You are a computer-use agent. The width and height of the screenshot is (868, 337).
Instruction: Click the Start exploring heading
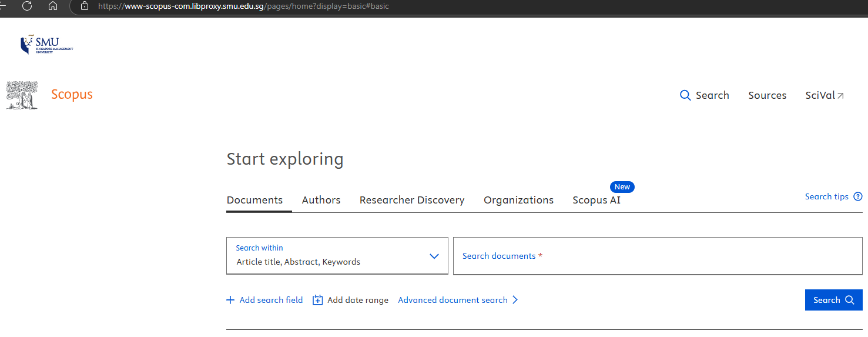tap(285, 159)
